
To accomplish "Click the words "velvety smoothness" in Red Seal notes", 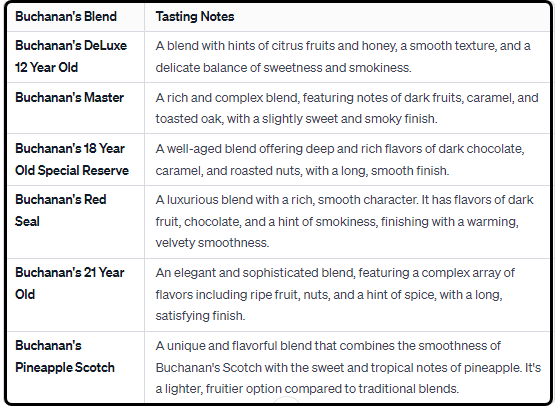I will pyautogui.click(x=212, y=243).
